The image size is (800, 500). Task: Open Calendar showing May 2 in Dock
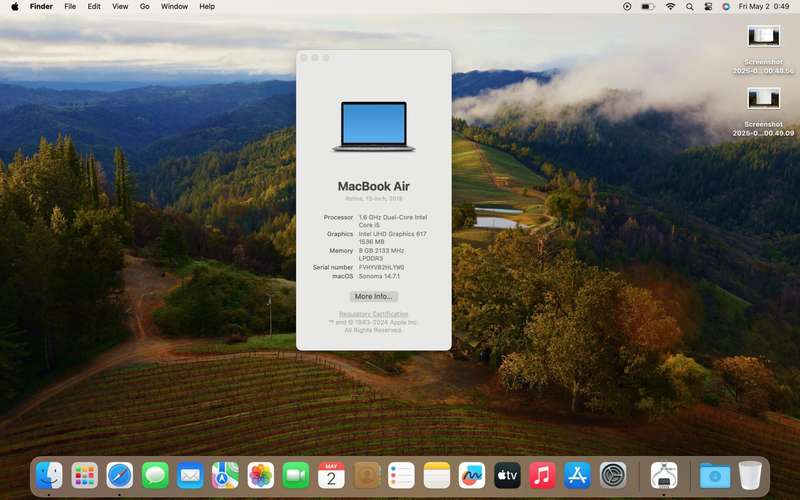(331, 476)
